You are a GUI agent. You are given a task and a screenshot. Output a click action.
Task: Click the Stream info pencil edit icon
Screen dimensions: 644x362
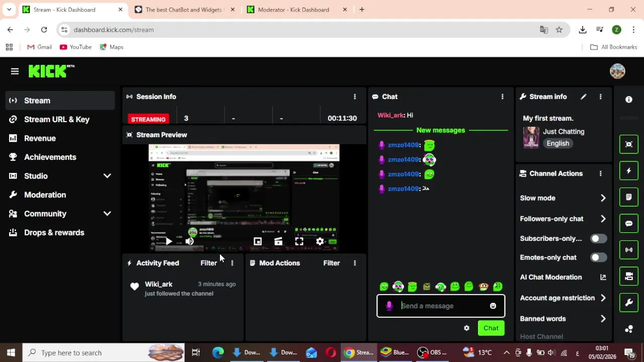coord(583,97)
